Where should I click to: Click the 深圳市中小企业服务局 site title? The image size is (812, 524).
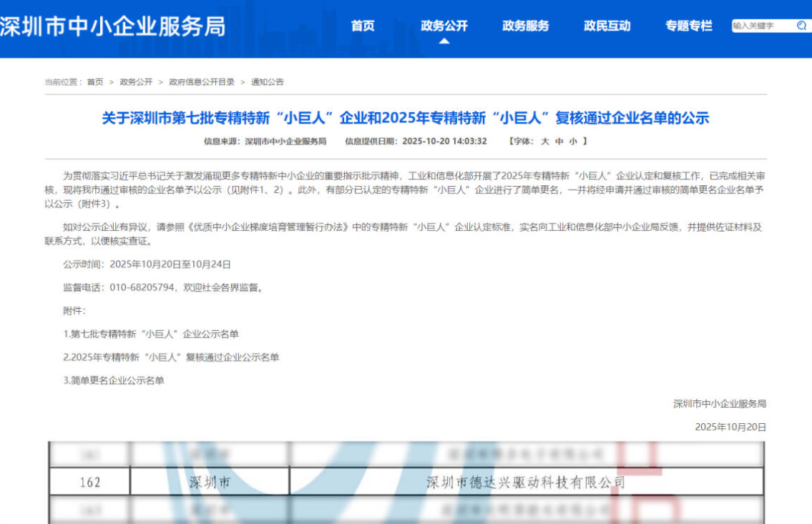click(x=112, y=26)
